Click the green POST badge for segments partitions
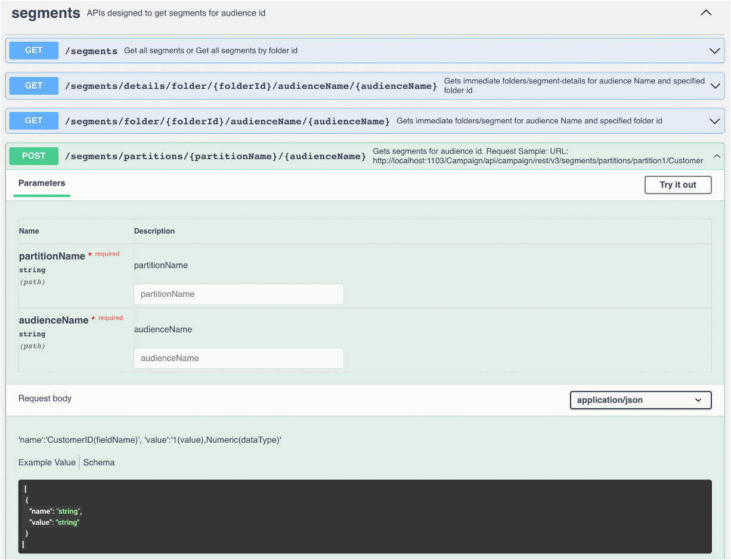731x560 pixels. click(x=33, y=156)
